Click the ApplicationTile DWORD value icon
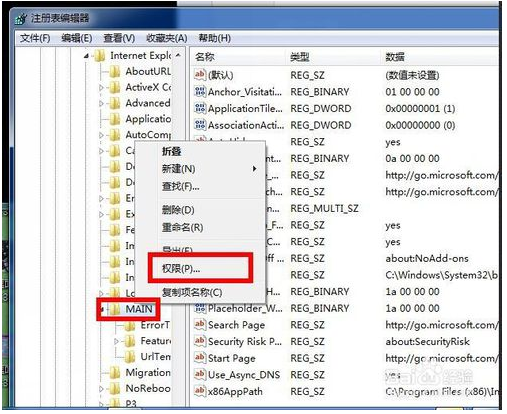This screenshot has width=507, height=414. (200, 108)
